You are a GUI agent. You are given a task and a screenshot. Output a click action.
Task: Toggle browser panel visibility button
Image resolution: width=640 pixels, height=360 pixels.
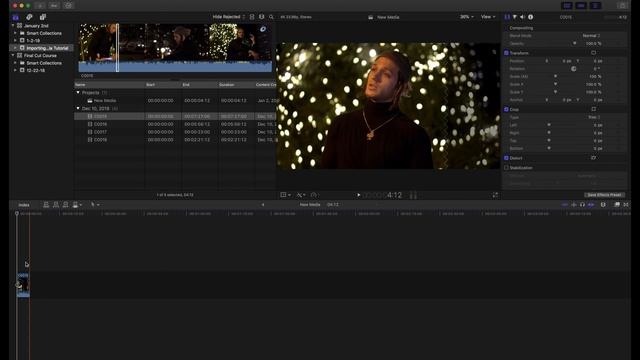567,6
